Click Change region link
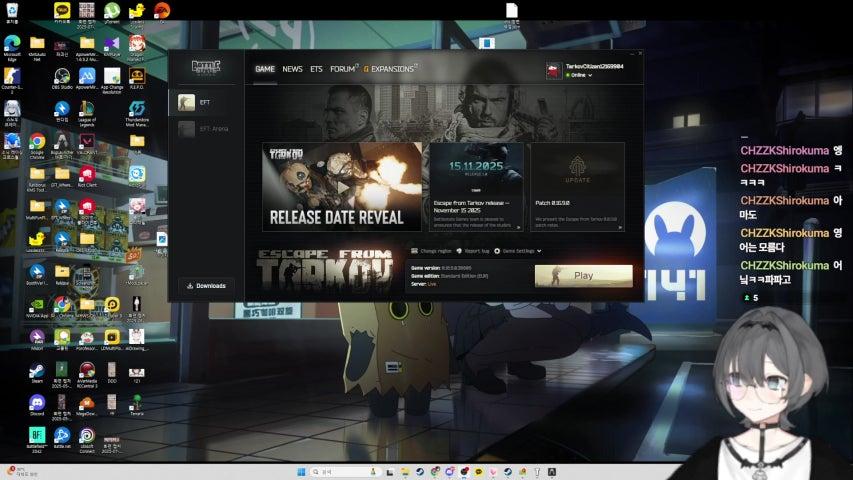The height and width of the screenshot is (480, 853). pos(432,251)
